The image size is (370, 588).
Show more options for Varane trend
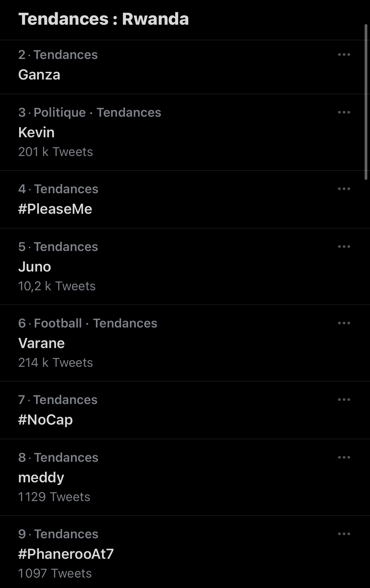344,323
